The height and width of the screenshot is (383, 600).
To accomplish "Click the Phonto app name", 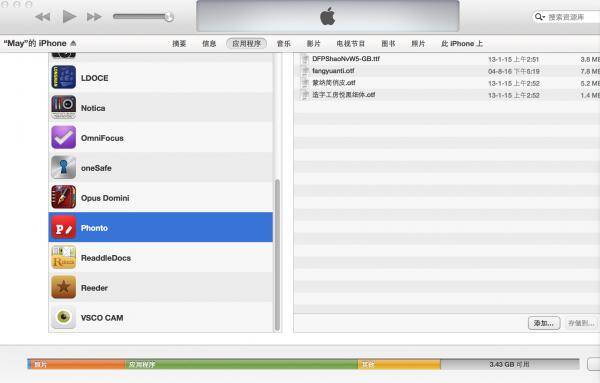I will coord(94,228).
